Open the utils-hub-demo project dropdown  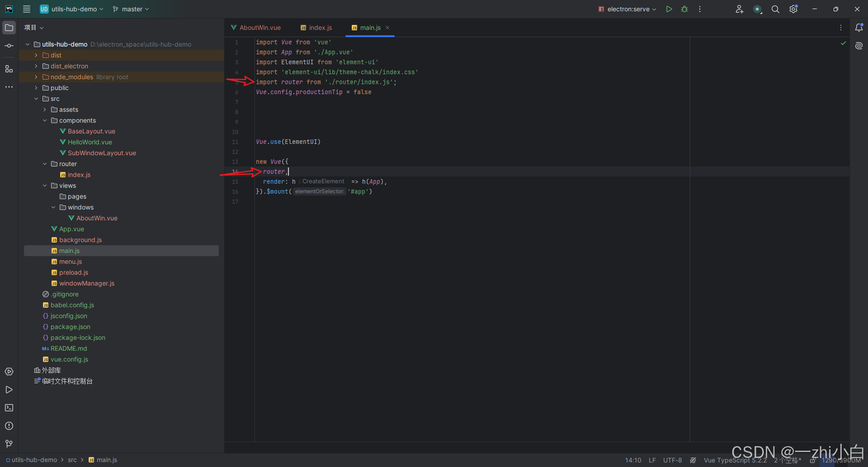(72, 9)
